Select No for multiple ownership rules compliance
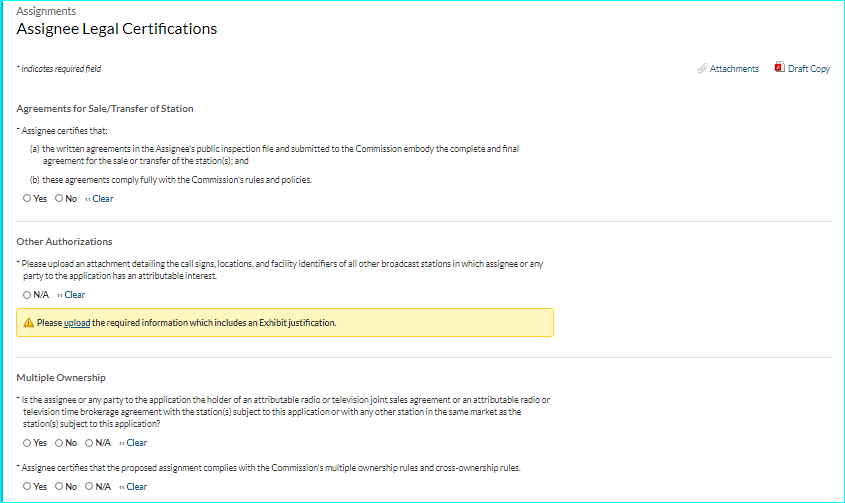845x503 pixels. coord(59,487)
